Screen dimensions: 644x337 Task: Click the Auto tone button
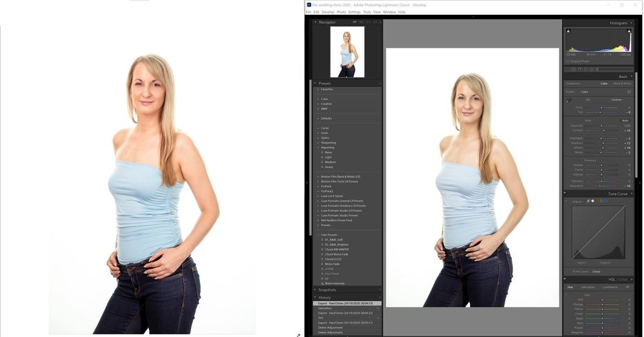click(x=625, y=120)
